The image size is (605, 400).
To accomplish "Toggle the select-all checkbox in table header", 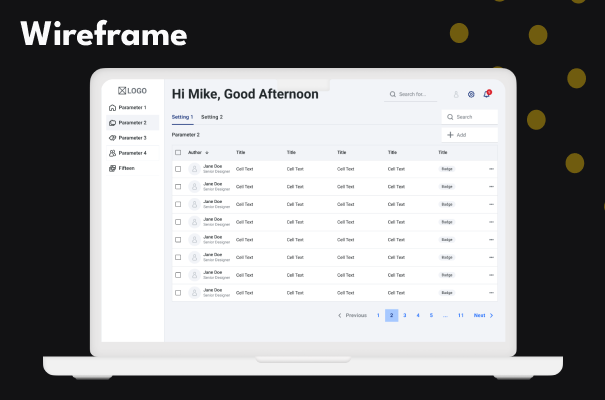I will (x=178, y=152).
